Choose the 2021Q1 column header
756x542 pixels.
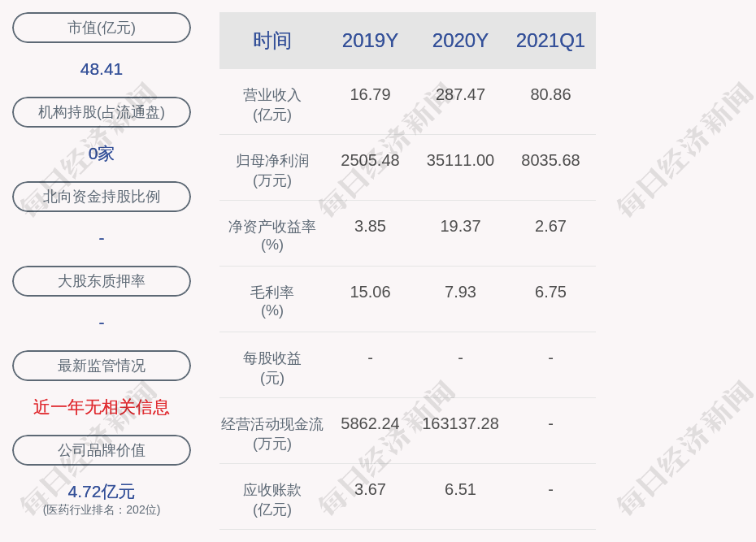[x=550, y=41]
